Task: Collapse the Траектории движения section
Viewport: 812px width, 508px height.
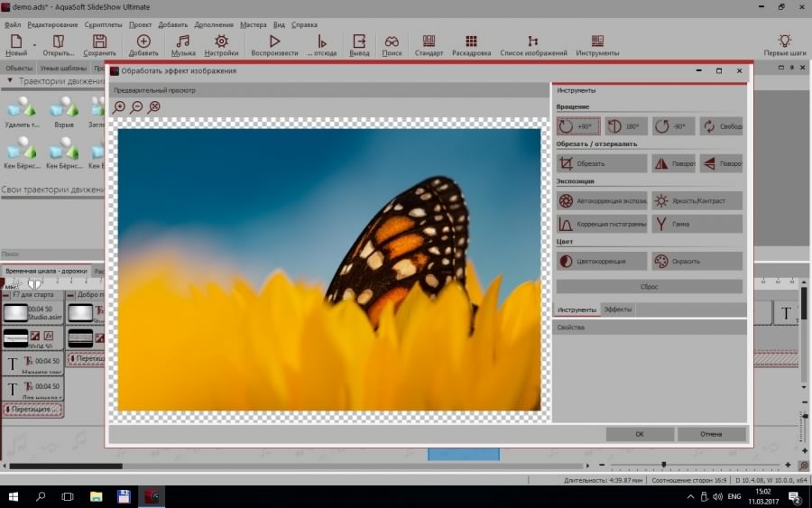Action: [x=11, y=81]
